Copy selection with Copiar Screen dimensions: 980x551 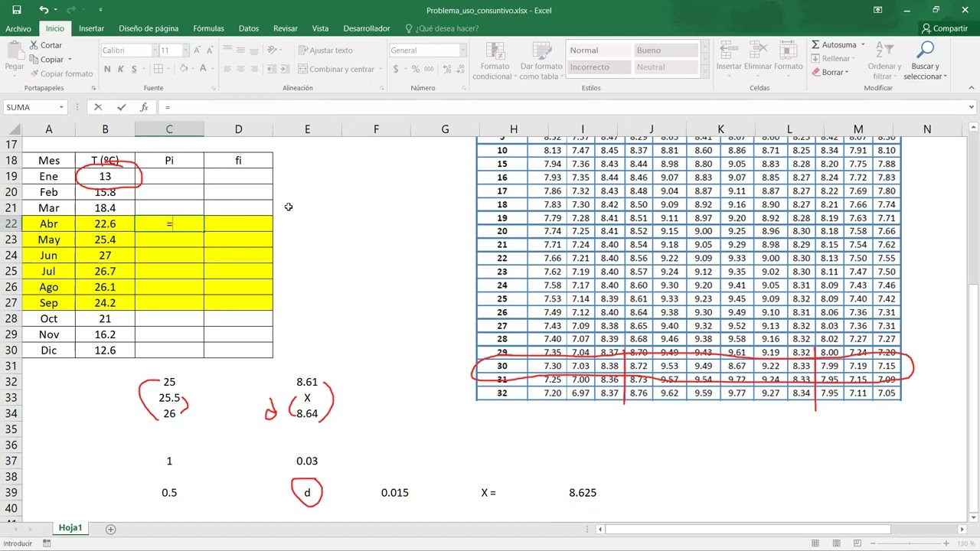coord(46,59)
